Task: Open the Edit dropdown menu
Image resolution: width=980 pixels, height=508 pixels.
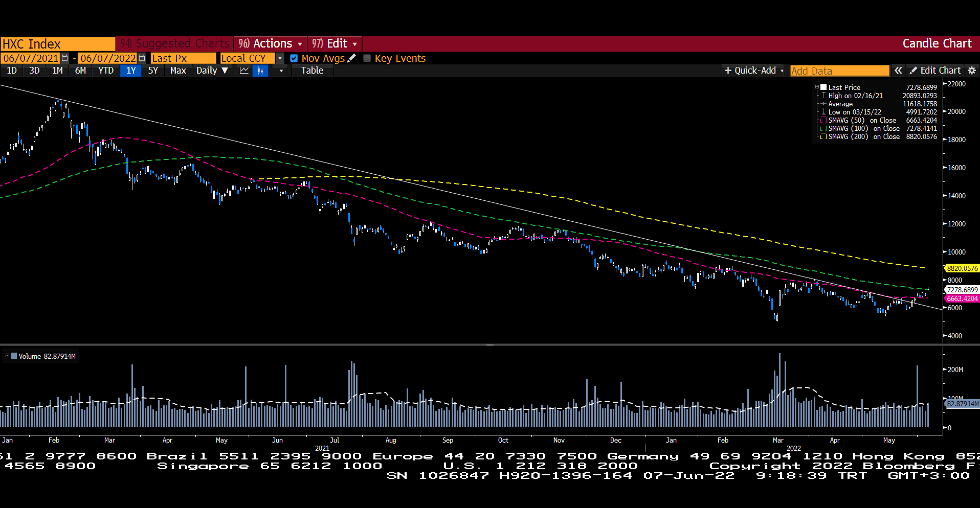Action: (335, 43)
